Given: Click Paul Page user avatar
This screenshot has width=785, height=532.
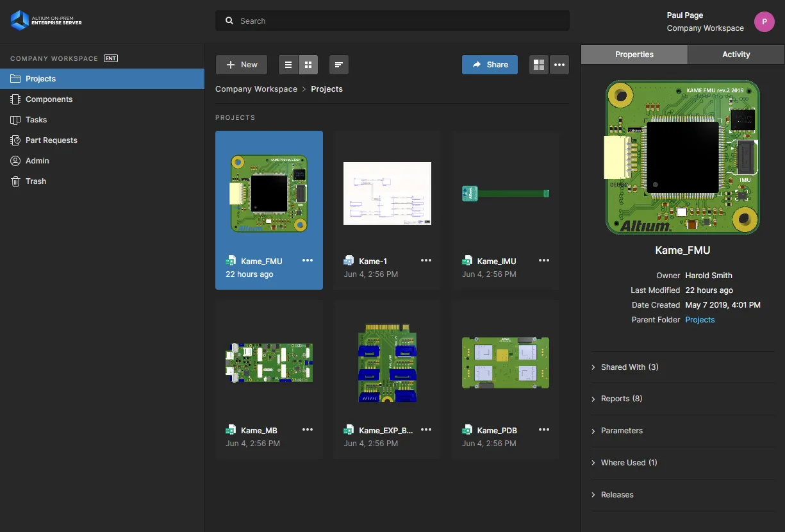Looking at the screenshot, I should (x=764, y=22).
